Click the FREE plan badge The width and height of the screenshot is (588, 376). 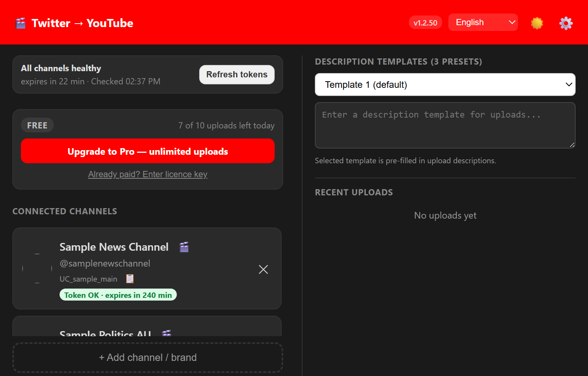coord(37,125)
